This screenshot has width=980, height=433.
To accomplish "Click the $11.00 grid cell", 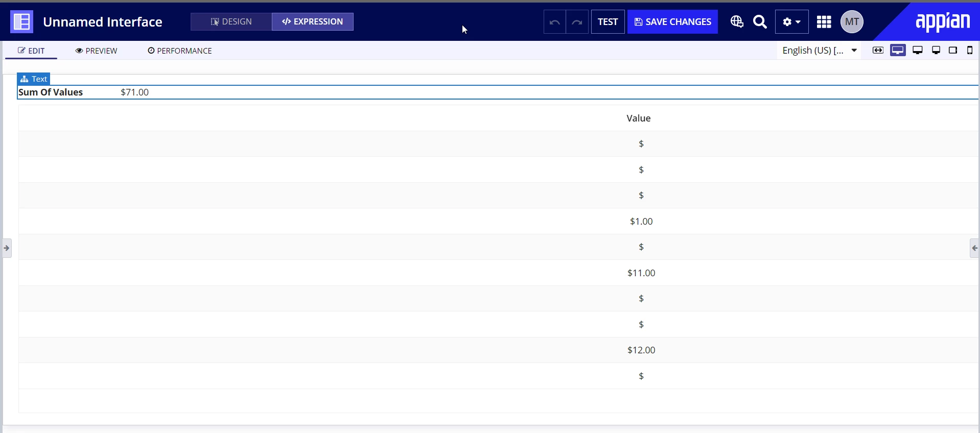I will pos(641,273).
